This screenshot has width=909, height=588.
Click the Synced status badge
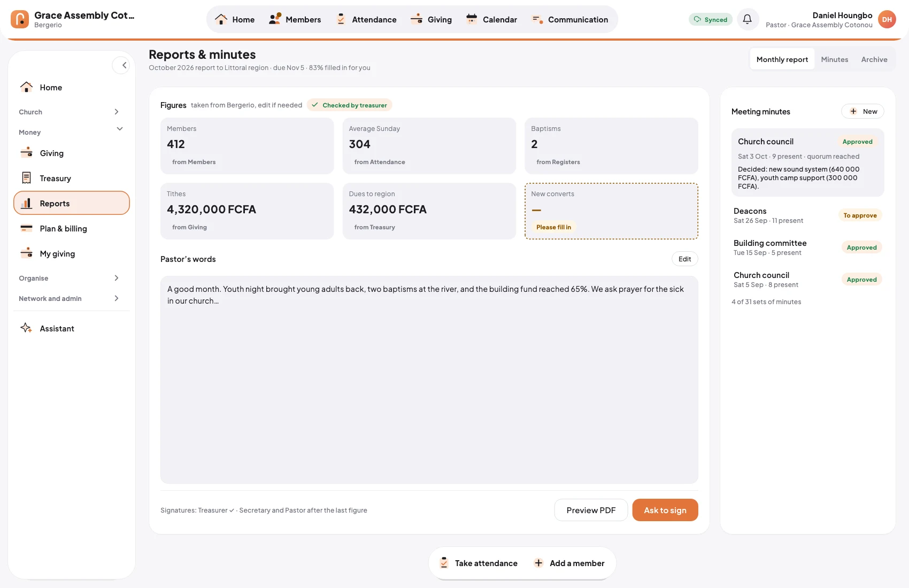(x=711, y=19)
